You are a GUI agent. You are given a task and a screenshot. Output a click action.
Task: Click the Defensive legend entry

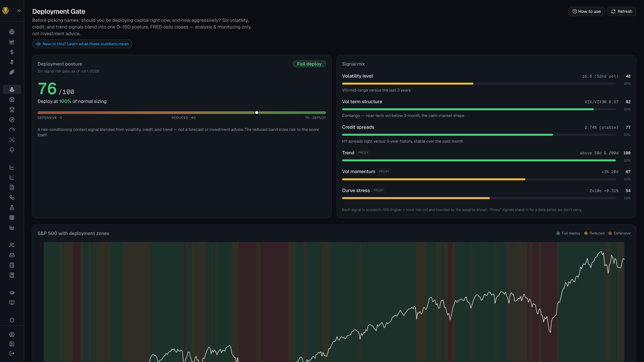619,233
